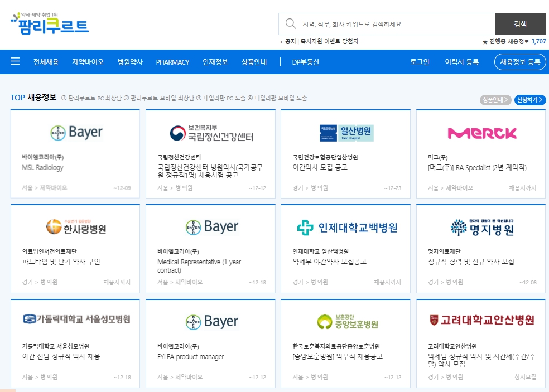The height and width of the screenshot is (392, 549).
Task: Open the Merck logo image
Action: (482, 133)
